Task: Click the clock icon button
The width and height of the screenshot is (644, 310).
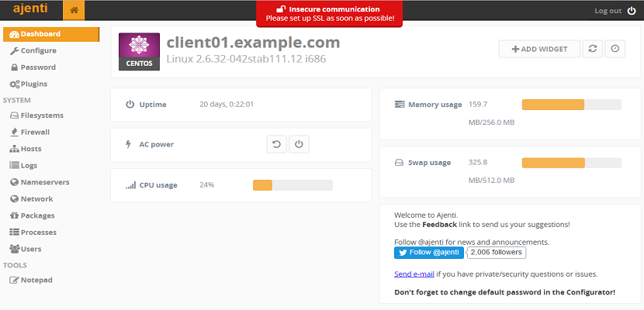Action: (x=615, y=49)
